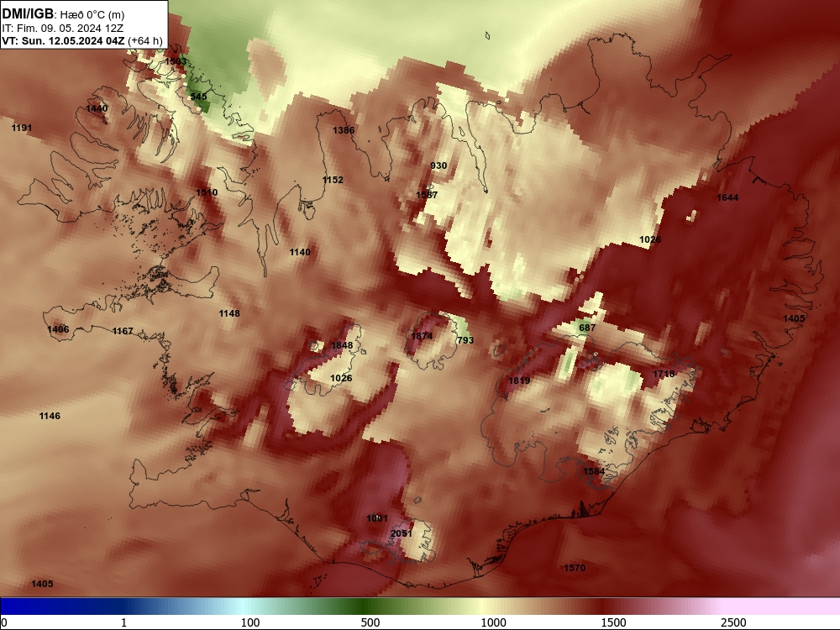Click the 500 label on the color scale
Viewport: 840px width, 630px height.
coord(370,622)
